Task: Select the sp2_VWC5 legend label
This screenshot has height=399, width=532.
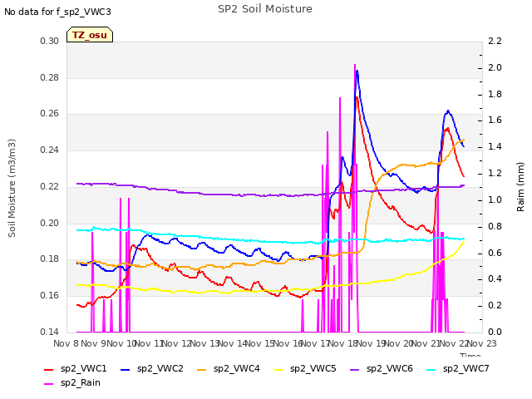Action: coord(313,369)
